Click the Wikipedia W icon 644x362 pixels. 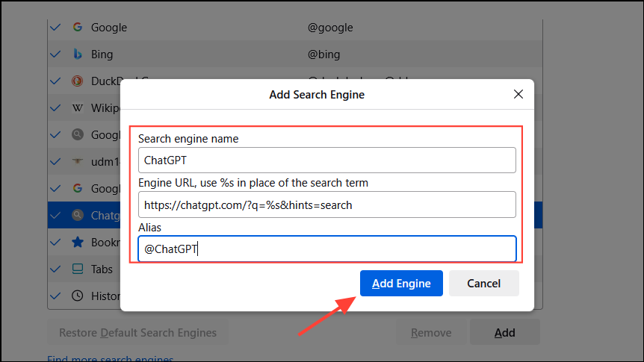point(78,108)
